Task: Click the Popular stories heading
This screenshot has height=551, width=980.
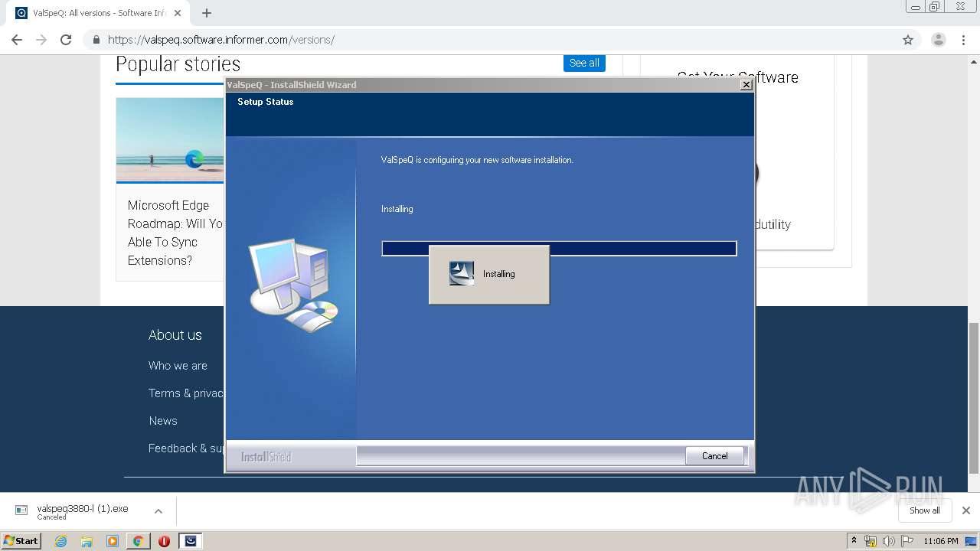Action: click(178, 64)
